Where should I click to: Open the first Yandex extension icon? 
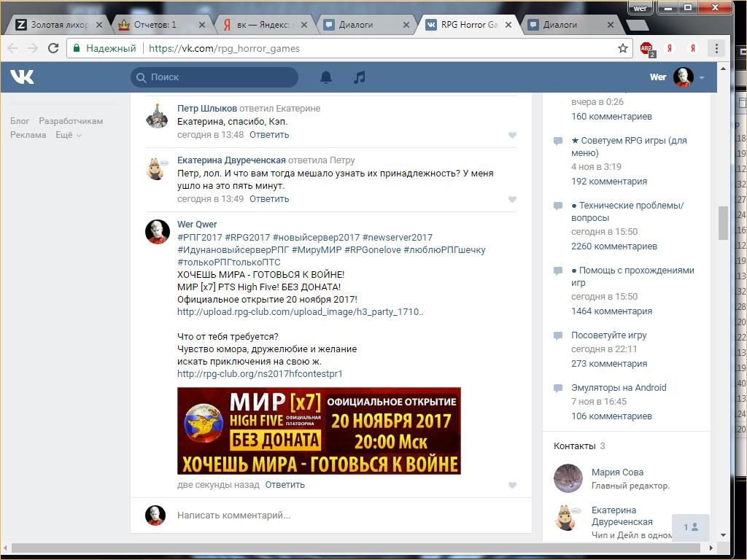[670, 48]
